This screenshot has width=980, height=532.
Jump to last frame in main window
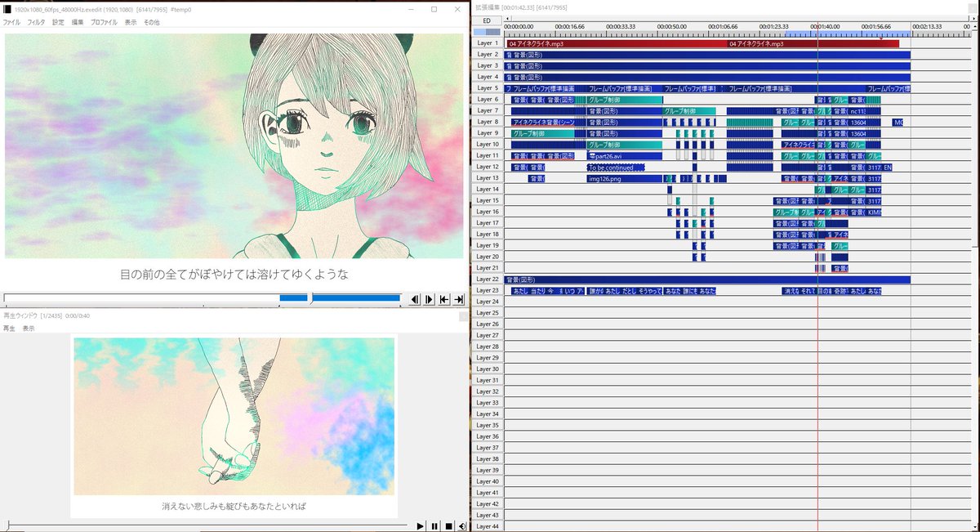459,299
